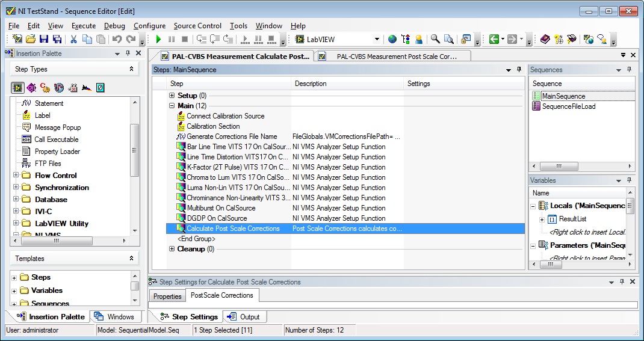The image size is (644, 341).
Task: Expand the Cleanup step group
Action: [172, 249]
